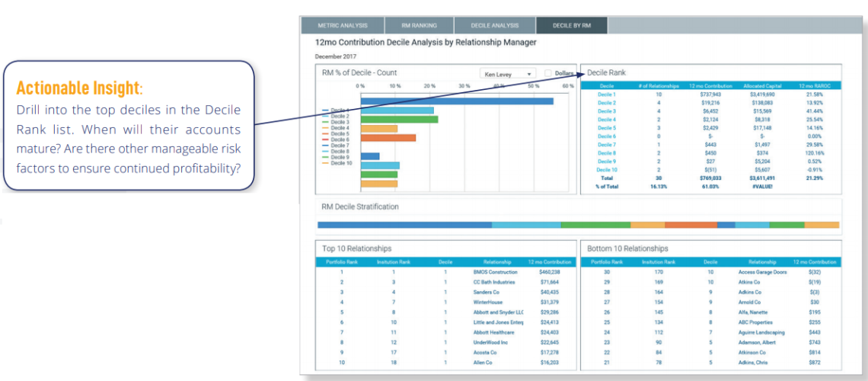
Task: Sort Decile Rank by 12 mo RAROC header
Action: pyautogui.click(x=813, y=86)
